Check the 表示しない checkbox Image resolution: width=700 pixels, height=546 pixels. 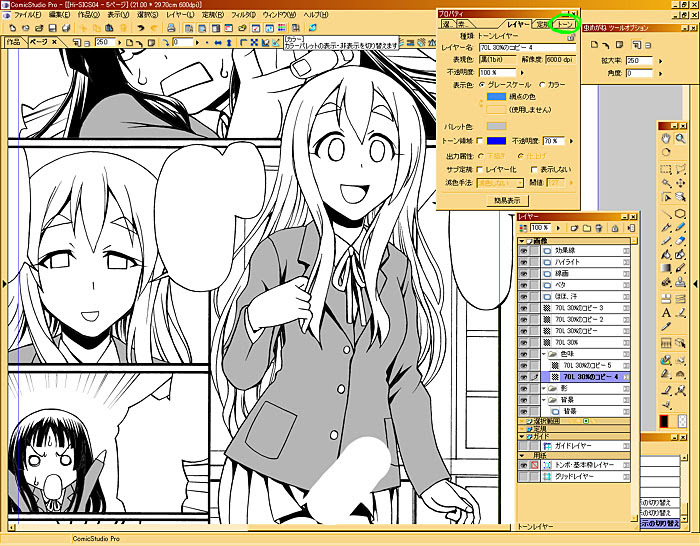(534, 169)
